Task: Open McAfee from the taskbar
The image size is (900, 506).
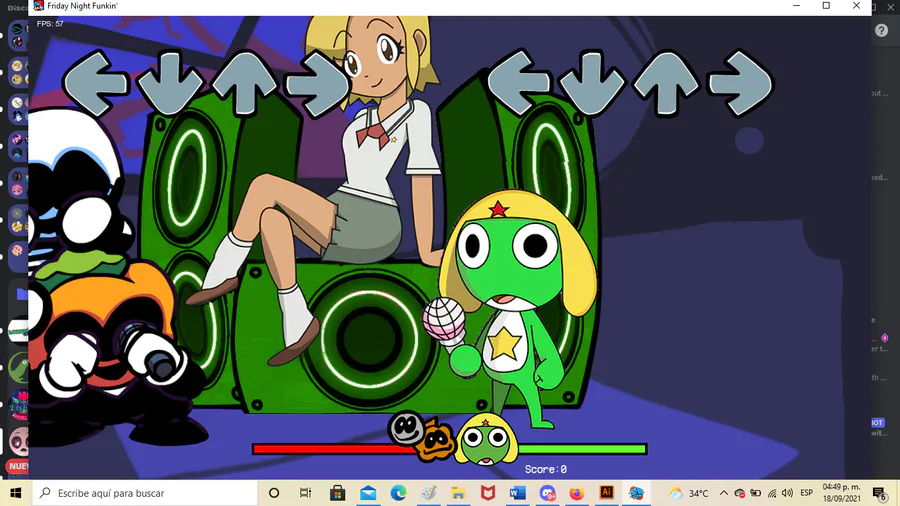Action: click(x=488, y=493)
